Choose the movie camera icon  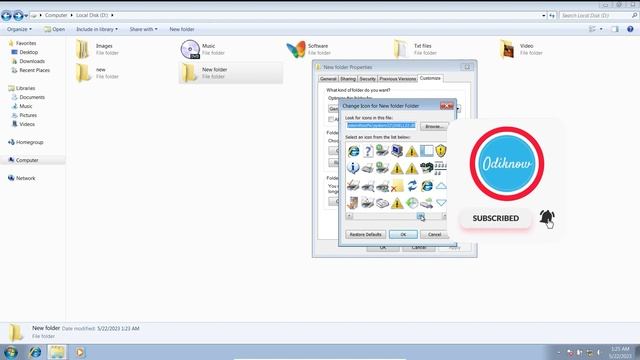(x=427, y=168)
